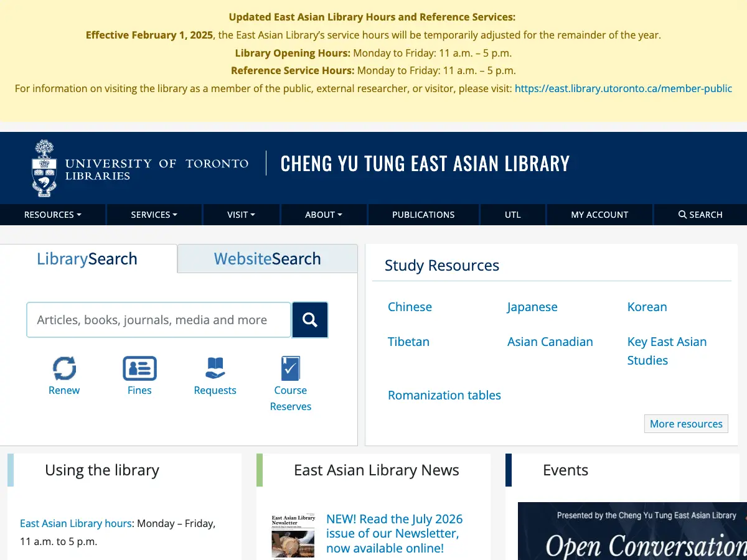Select UTL in the navigation bar

[x=513, y=215]
